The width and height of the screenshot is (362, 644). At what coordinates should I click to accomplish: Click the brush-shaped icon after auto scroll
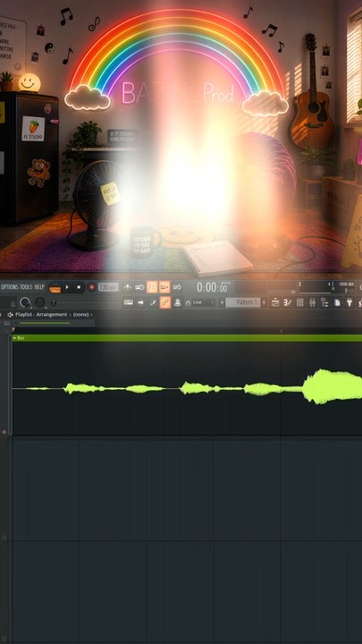[x=153, y=302]
